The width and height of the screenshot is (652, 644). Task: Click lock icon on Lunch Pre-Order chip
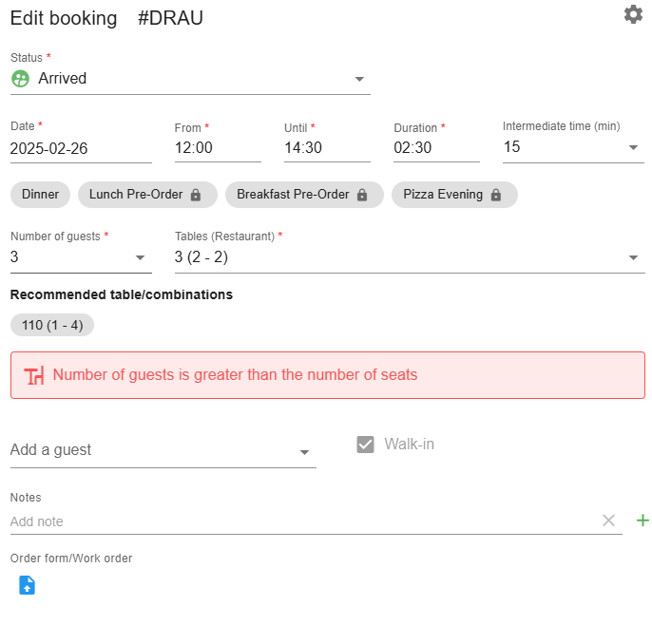click(196, 195)
